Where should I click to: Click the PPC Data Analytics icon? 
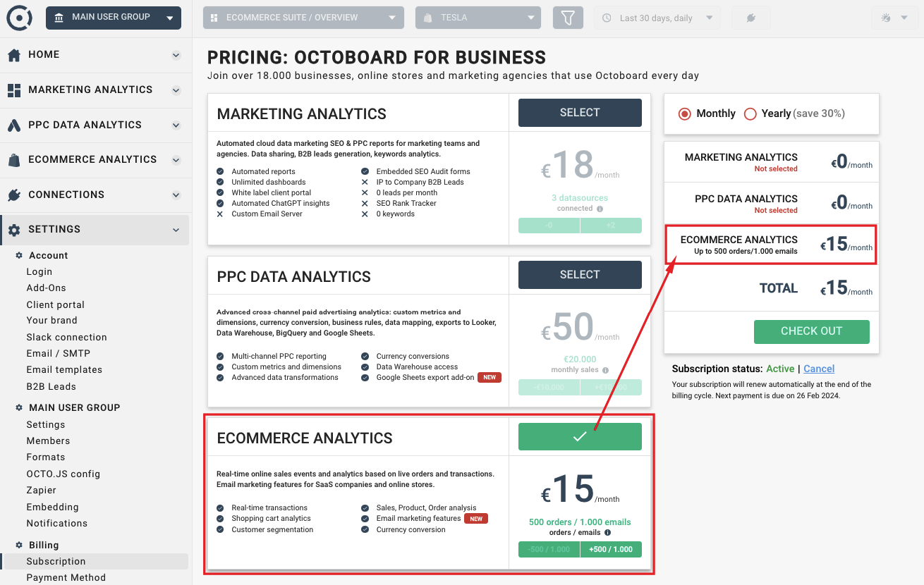tap(13, 125)
